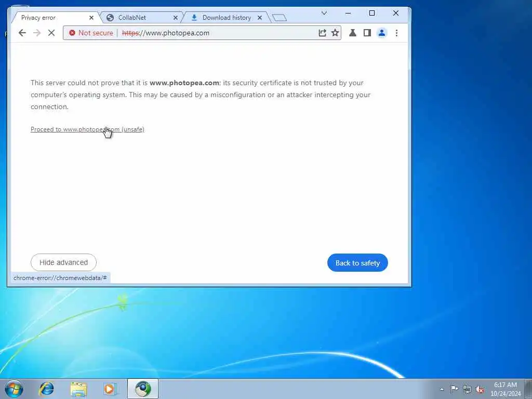532x399 pixels.
Task: Click the Show desktop strip beside the clock
Action: 528,389
